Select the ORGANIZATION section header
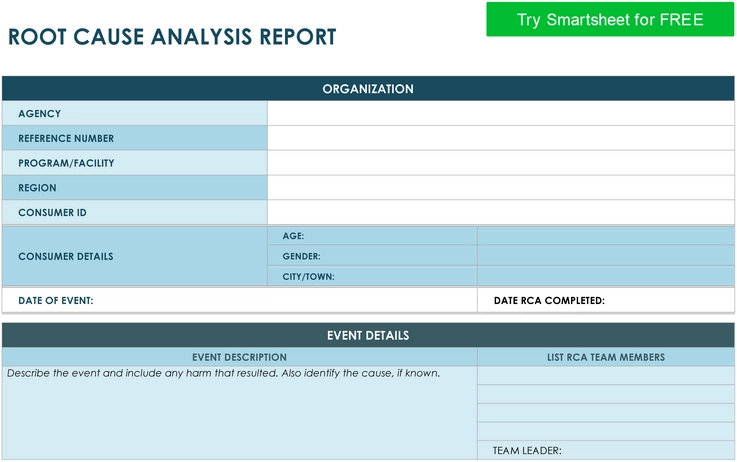 coord(368,89)
